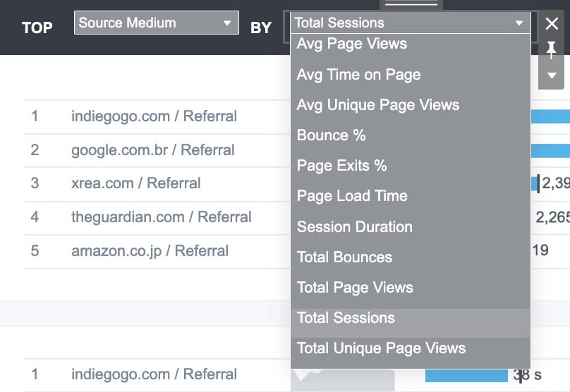The height and width of the screenshot is (392, 570).
Task: Click the theguardian.com / Referral entry
Action: pos(162,217)
